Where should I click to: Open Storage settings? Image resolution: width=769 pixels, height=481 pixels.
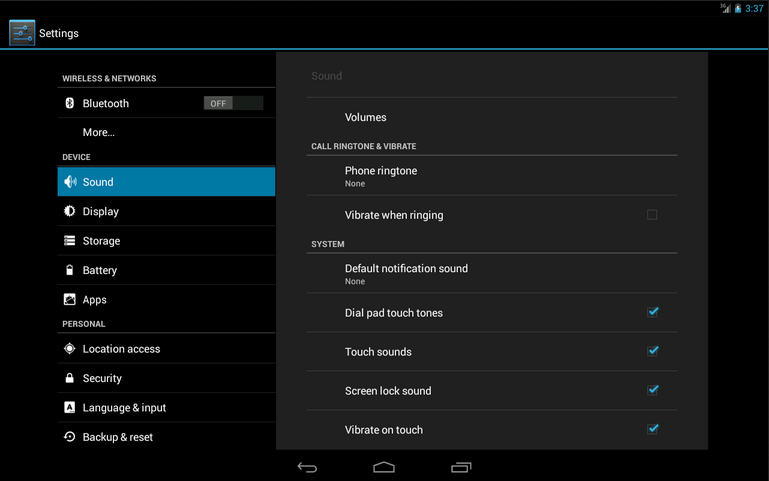pyautogui.click(x=166, y=240)
